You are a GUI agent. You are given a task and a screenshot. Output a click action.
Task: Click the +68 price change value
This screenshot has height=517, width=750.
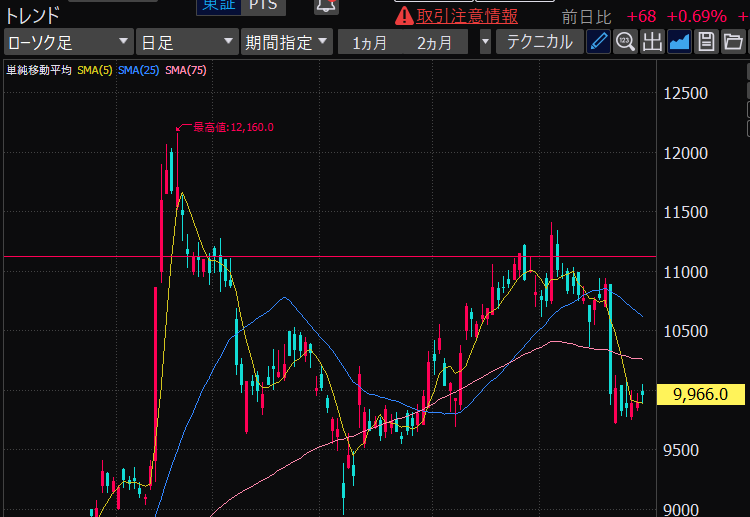click(641, 17)
